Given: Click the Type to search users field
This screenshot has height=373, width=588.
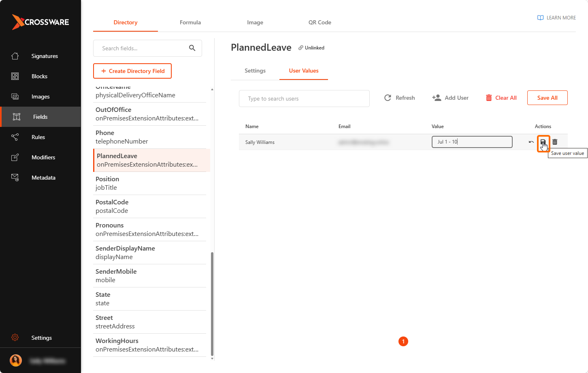Looking at the screenshot, I should point(304,99).
